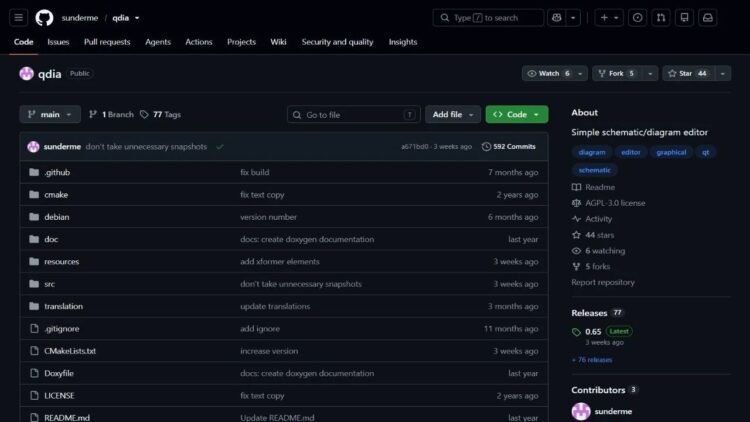Expand the Copilot dropdown arrow
This screenshot has height=422, width=750.
pyautogui.click(x=573, y=18)
